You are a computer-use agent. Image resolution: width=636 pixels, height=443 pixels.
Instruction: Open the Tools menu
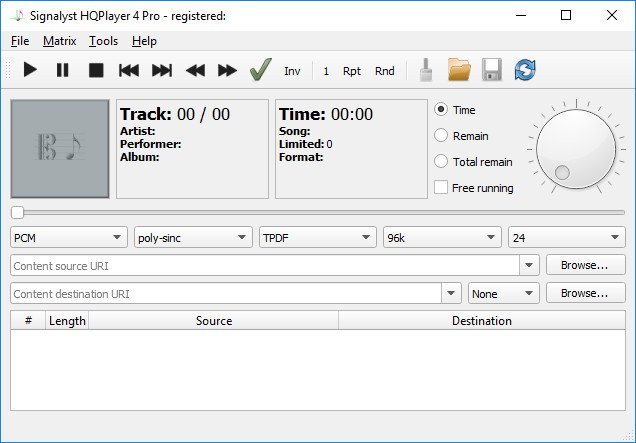coord(103,41)
